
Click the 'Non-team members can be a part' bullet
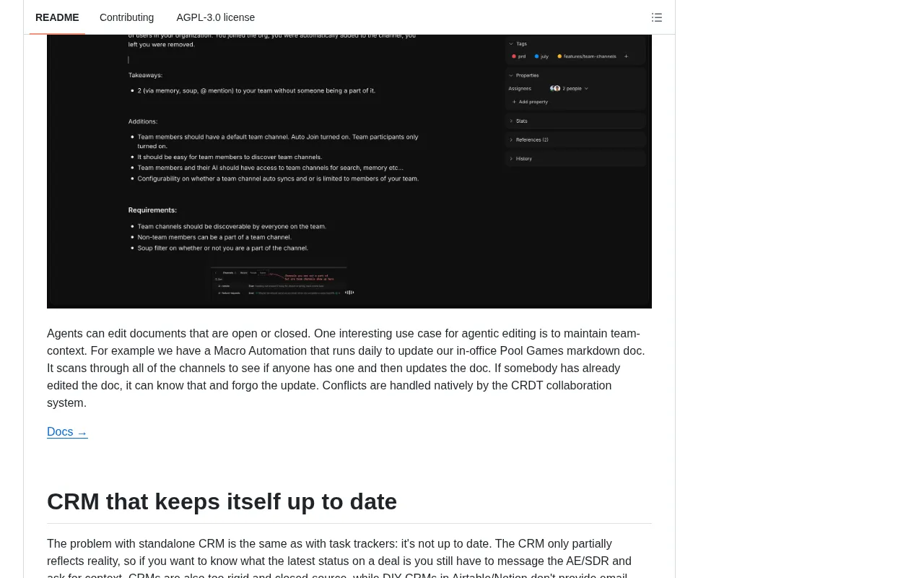point(214,237)
